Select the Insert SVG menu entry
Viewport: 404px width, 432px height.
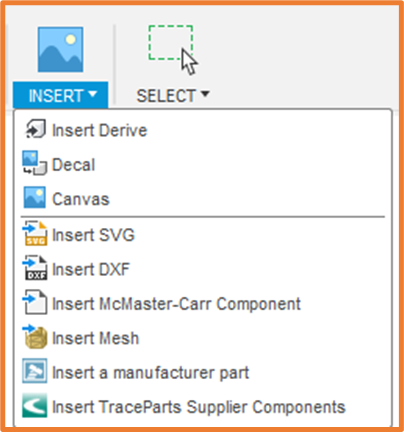(x=93, y=235)
